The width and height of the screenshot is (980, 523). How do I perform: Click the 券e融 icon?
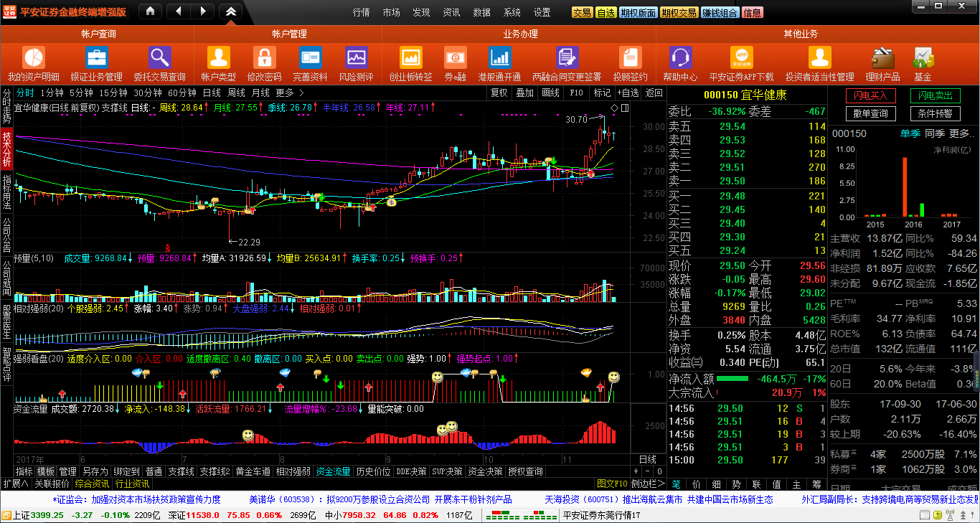coord(455,57)
